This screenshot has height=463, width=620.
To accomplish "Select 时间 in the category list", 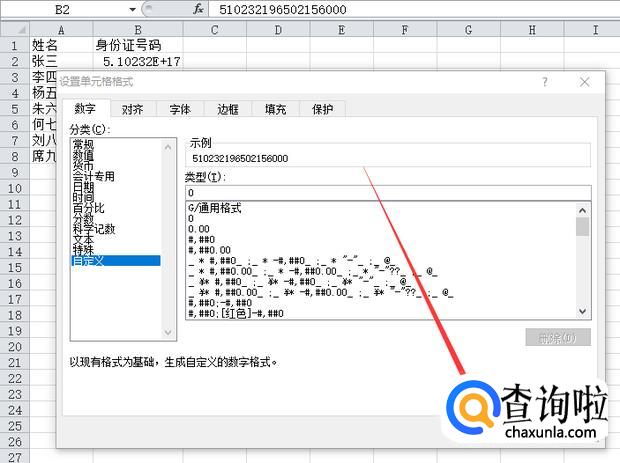I will click(83, 197).
